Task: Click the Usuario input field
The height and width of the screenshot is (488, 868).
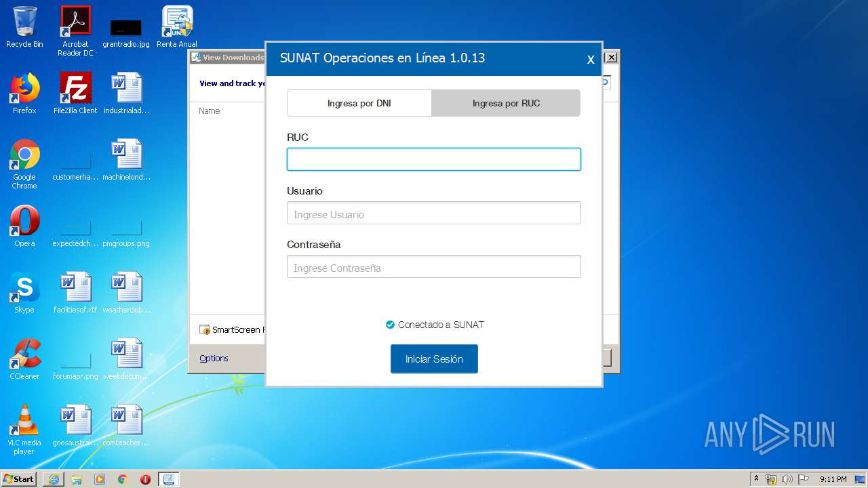Action: (434, 213)
